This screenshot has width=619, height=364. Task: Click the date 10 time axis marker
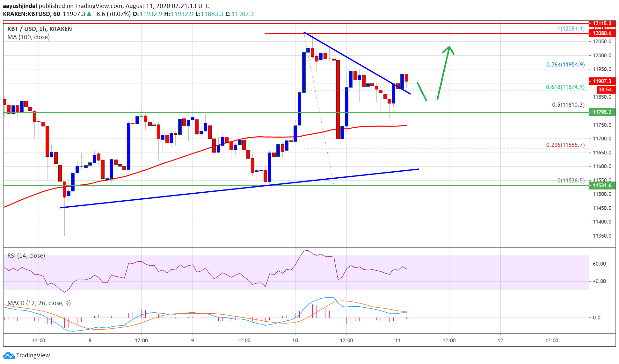pos(295,340)
